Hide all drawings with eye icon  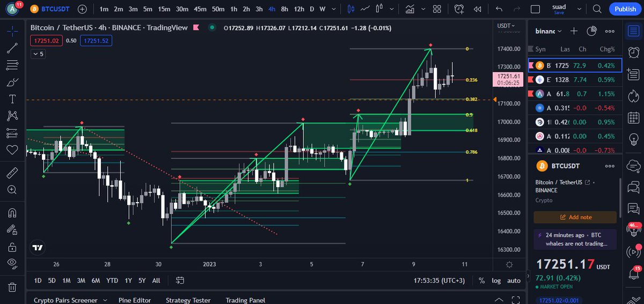point(12,263)
